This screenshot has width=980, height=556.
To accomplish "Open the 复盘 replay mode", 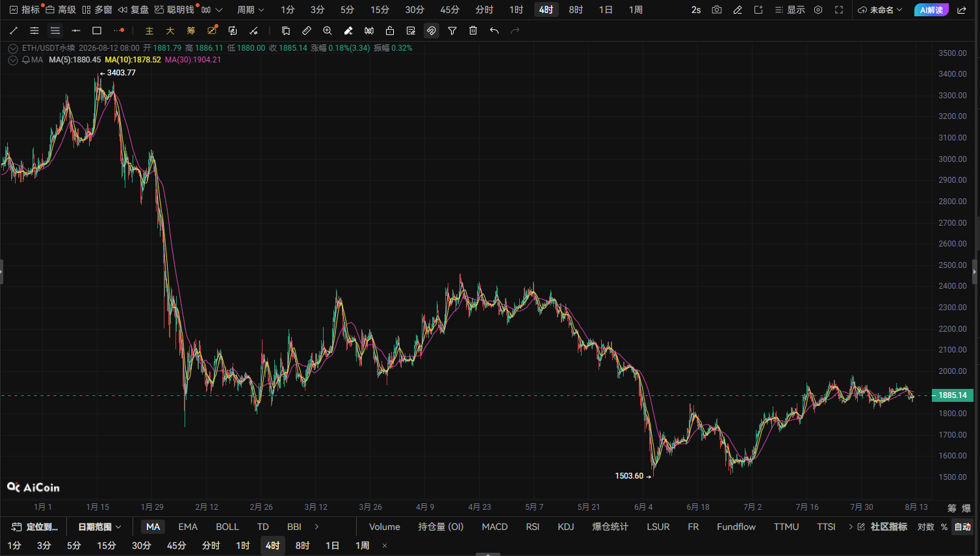I will tap(133, 10).
